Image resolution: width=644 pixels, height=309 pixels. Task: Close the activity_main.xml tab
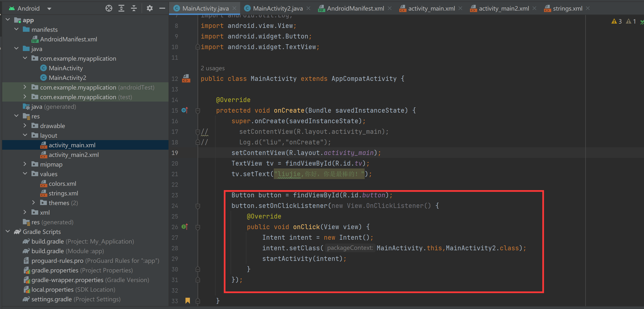click(x=460, y=8)
